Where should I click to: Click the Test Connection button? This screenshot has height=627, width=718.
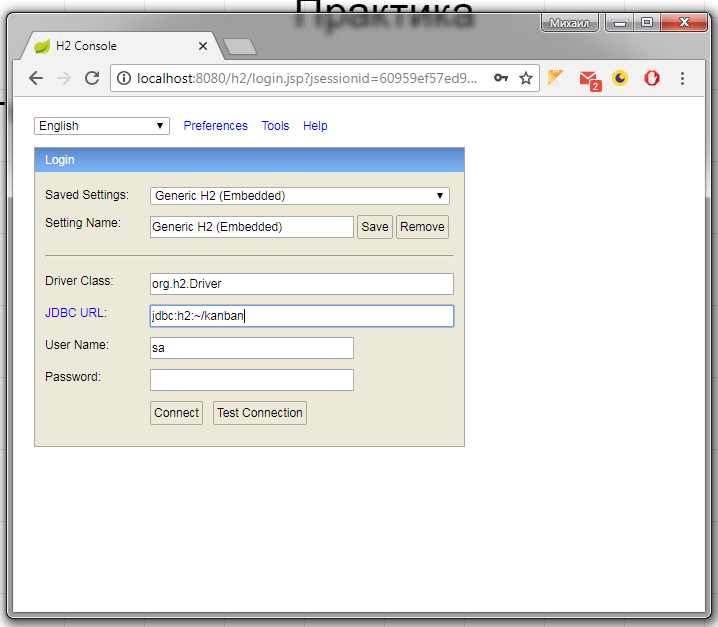(x=260, y=413)
